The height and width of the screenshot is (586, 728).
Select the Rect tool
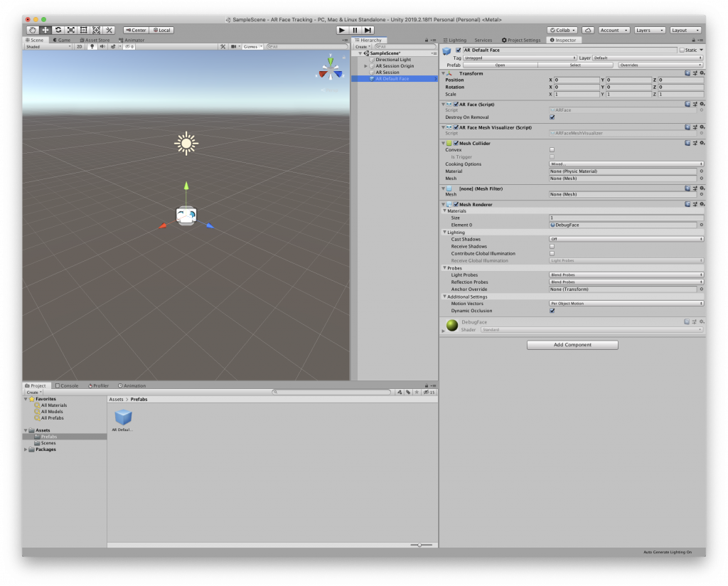(x=84, y=30)
